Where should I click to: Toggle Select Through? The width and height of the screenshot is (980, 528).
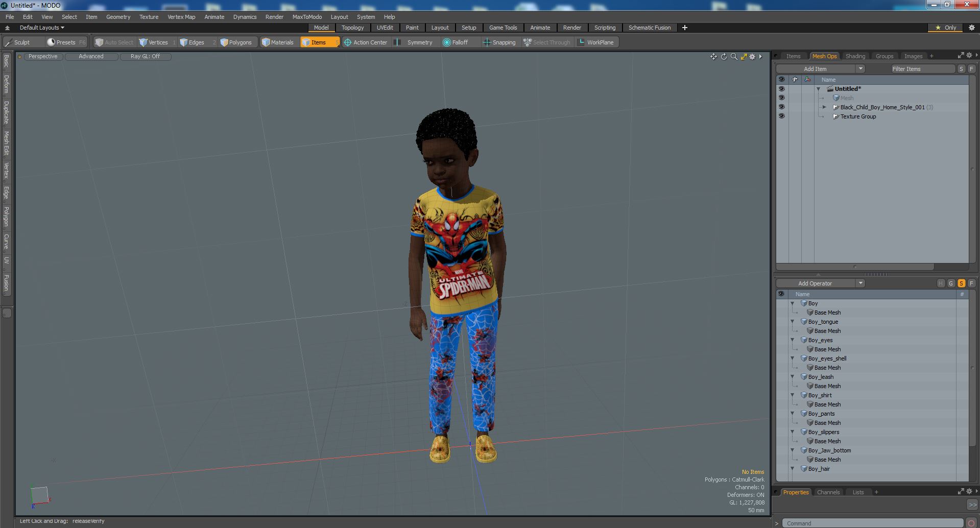click(x=547, y=42)
